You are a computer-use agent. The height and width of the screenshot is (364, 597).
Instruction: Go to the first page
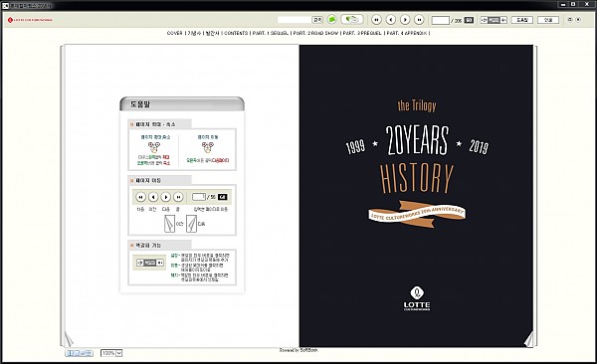[376, 20]
